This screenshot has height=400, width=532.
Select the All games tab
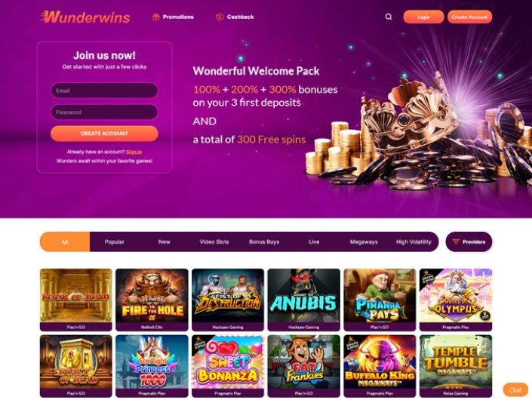[64, 242]
